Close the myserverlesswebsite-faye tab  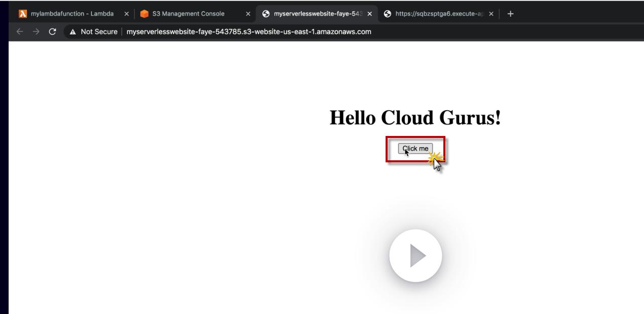coord(369,14)
